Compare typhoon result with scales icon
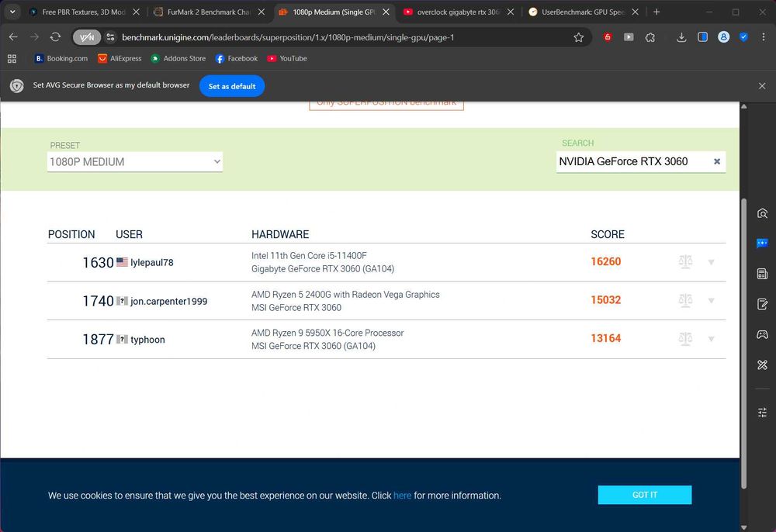This screenshot has height=532, width=776. click(685, 339)
